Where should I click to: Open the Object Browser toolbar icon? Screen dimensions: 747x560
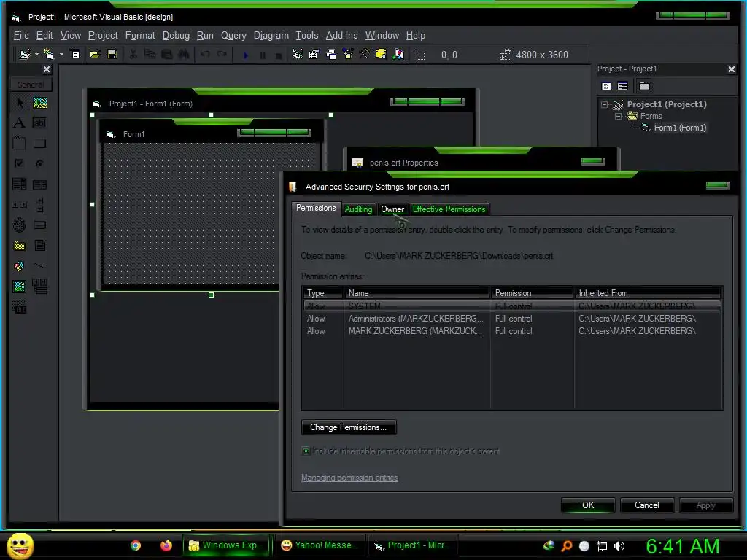coord(348,54)
